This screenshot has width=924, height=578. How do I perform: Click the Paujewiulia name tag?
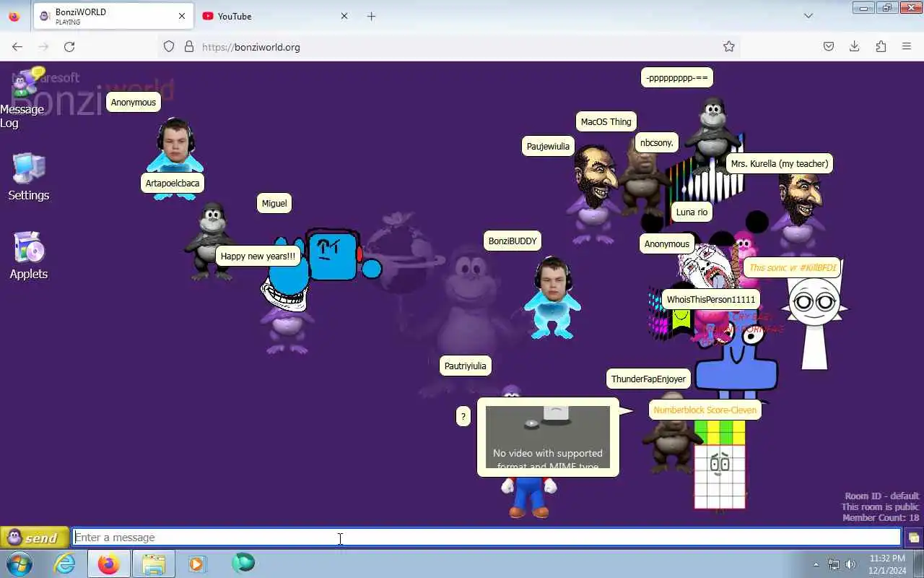pyautogui.click(x=548, y=147)
